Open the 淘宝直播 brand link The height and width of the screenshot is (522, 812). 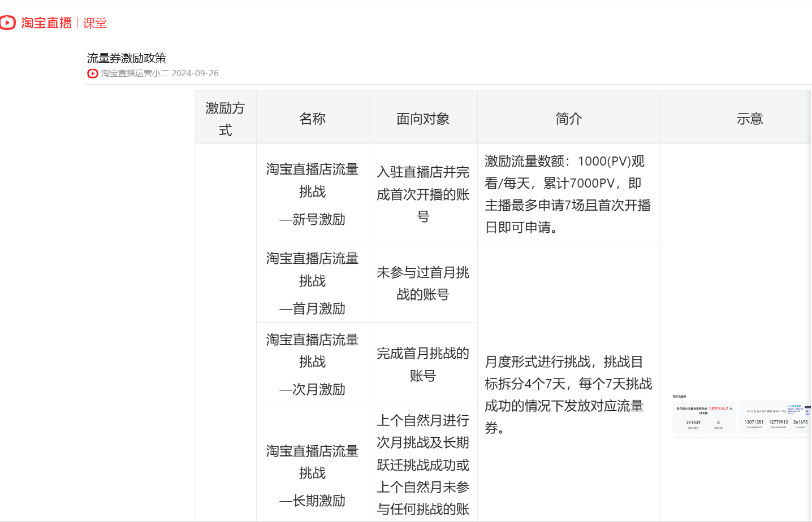point(46,23)
